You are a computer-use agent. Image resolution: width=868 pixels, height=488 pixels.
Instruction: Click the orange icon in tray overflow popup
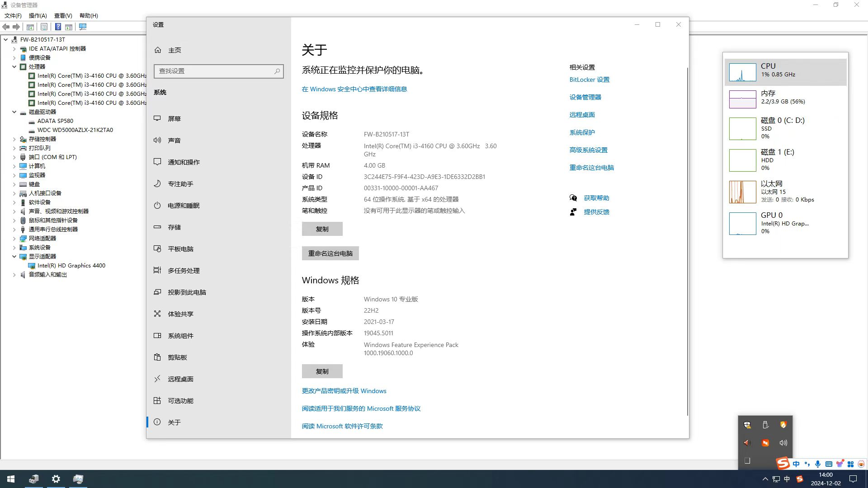pyautogui.click(x=765, y=443)
